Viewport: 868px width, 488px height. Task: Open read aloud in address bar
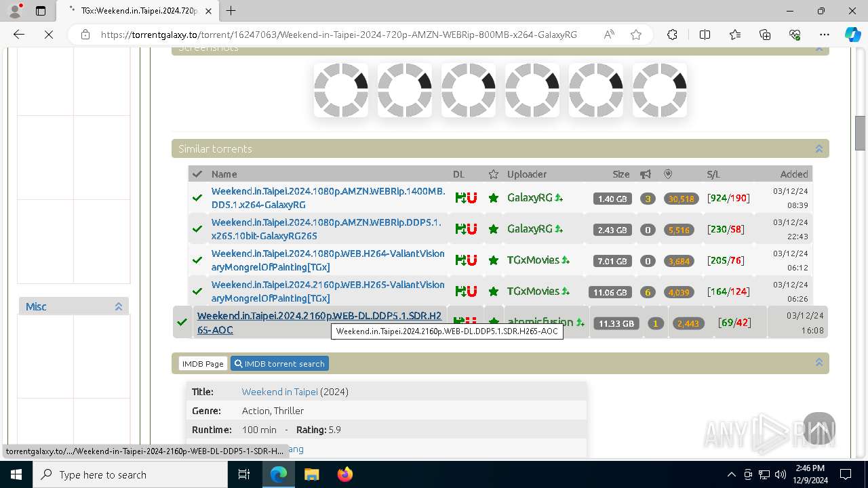609,35
